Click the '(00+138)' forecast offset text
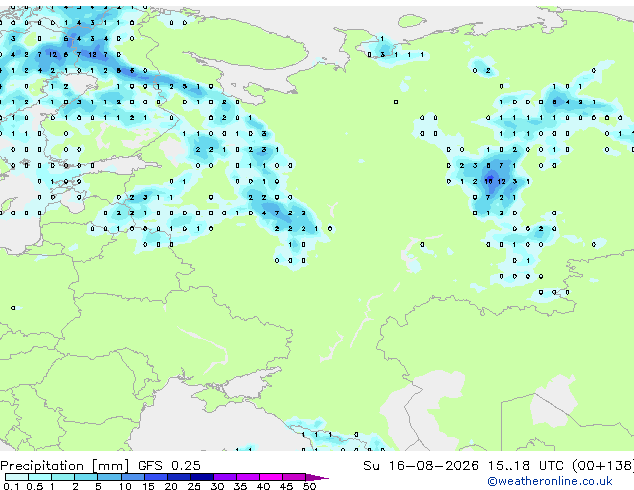 click(x=602, y=466)
